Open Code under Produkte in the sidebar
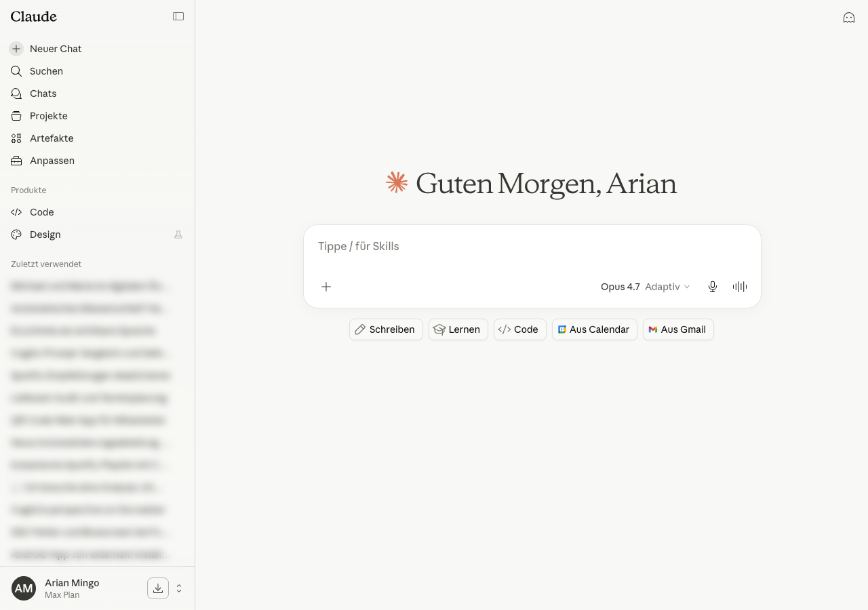Screen dimensions: 868x610 (x=97, y=212)
